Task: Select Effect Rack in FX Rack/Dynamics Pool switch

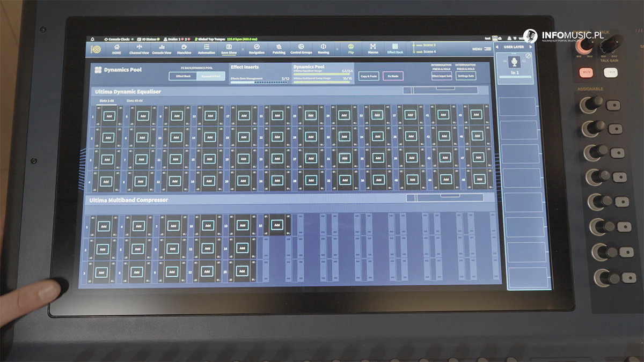Action: coord(183,76)
